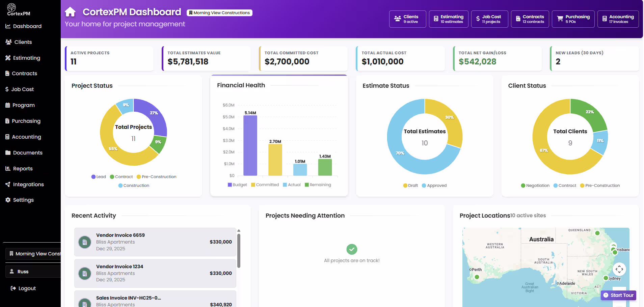The width and height of the screenshot is (644, 307).
Task: Open the Accounting section from the sidebar
Action: (26, 137)
